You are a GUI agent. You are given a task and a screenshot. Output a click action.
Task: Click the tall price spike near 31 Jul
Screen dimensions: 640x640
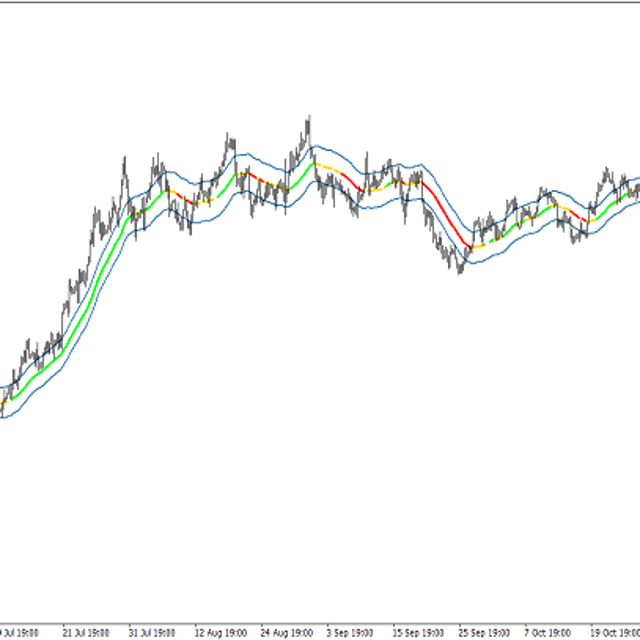125,160
